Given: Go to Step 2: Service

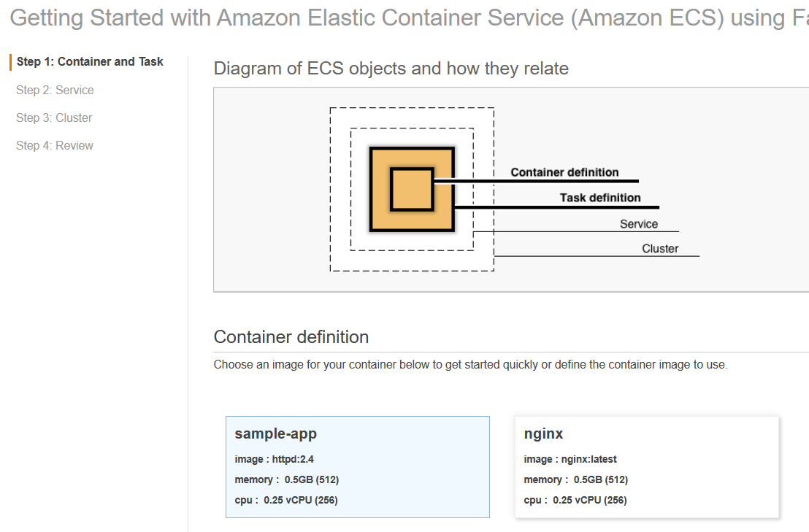Looking at the screenshot, I should pos(55,90).
